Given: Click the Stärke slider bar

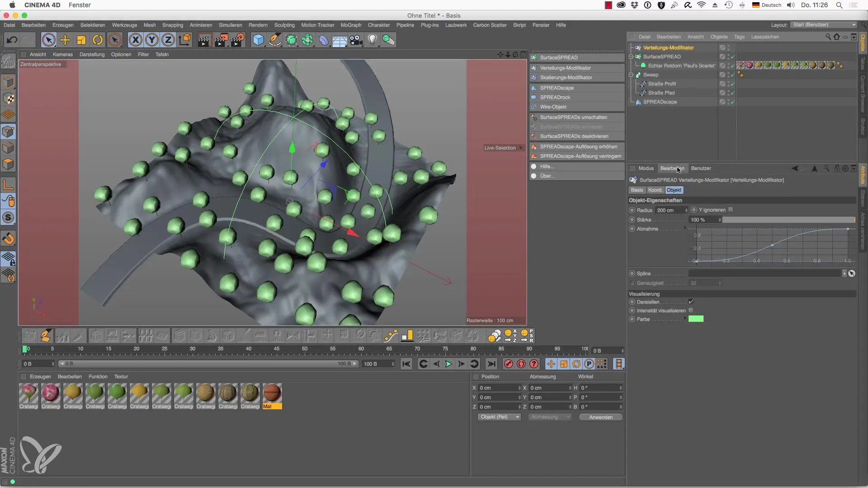Looking at the screenshot, I should coord(789,220).
